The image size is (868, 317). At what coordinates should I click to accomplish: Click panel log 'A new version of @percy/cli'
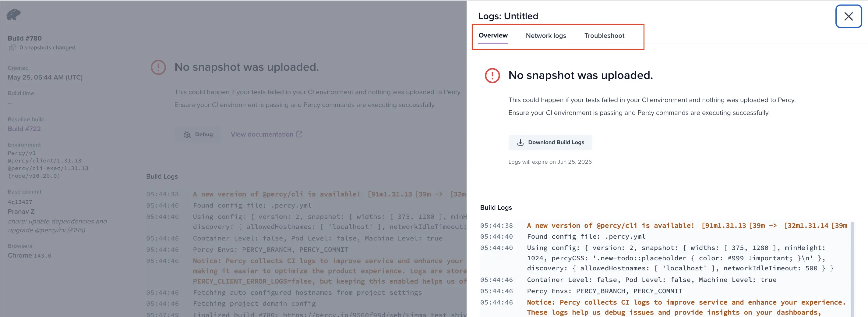pos(687,226)
